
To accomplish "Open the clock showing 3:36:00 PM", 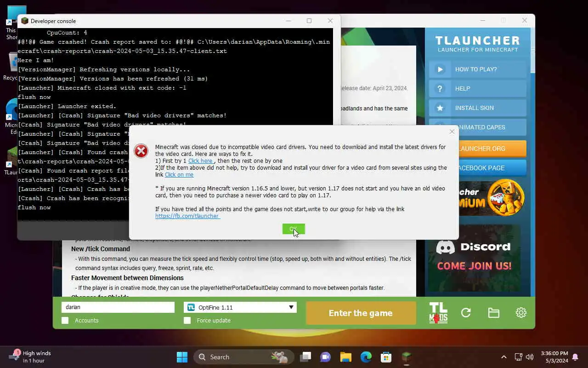I will (554, 357).
